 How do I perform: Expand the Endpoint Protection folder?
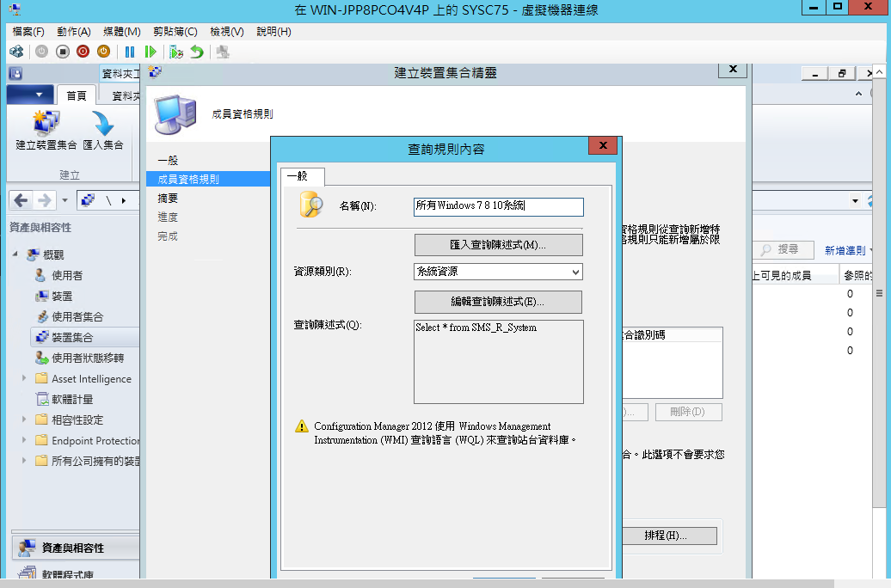tap(24, 440)
